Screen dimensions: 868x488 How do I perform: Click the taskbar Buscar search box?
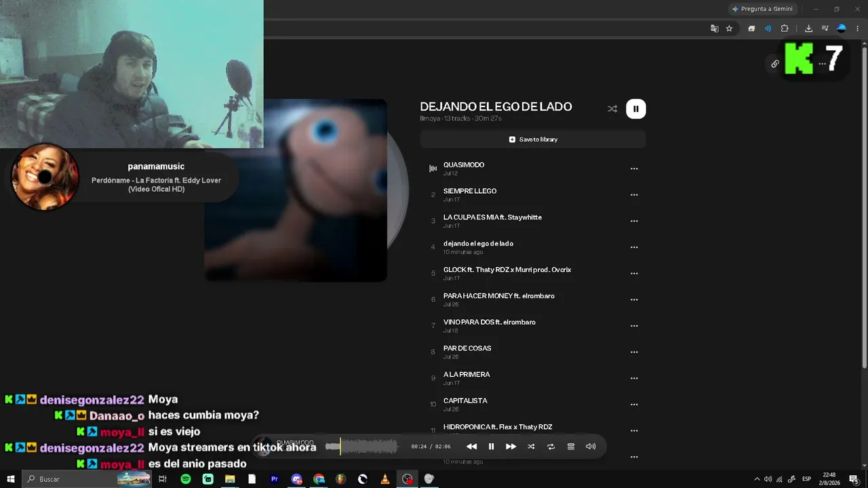[87, 479]
